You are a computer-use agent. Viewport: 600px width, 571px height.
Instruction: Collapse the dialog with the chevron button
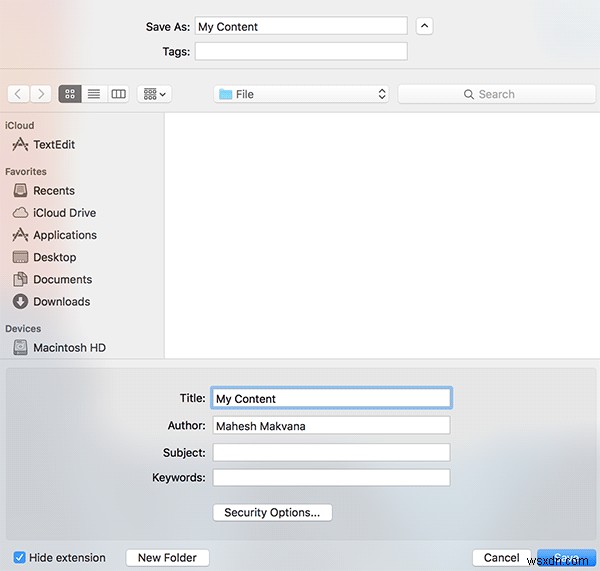[x=424, y=26]
